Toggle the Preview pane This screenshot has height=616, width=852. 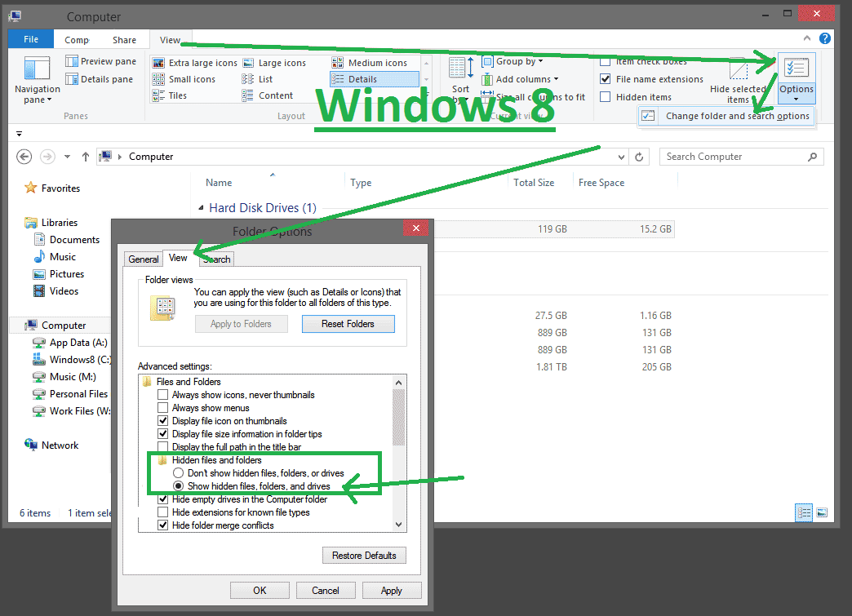(x=100, y=61)
